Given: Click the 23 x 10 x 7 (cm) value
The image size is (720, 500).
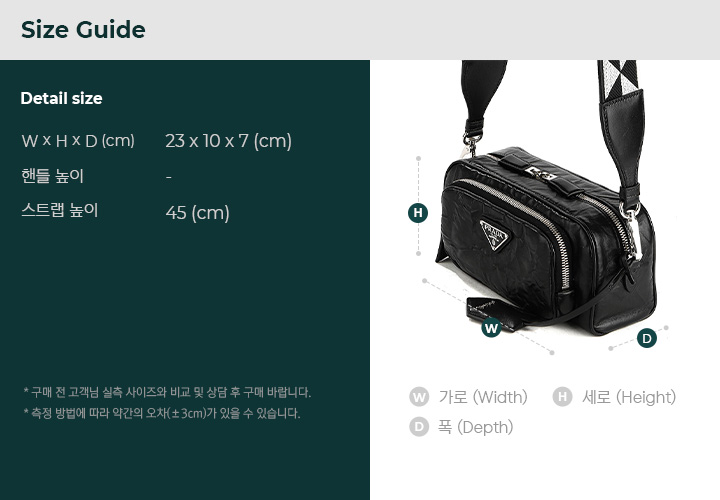Looking at the screenshot, I should point(228,141).
